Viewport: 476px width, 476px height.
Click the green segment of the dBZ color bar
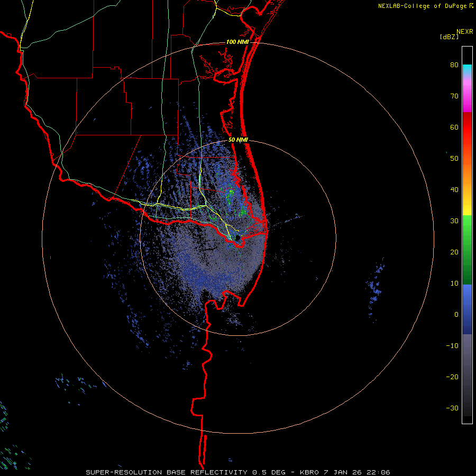(467, 250)
